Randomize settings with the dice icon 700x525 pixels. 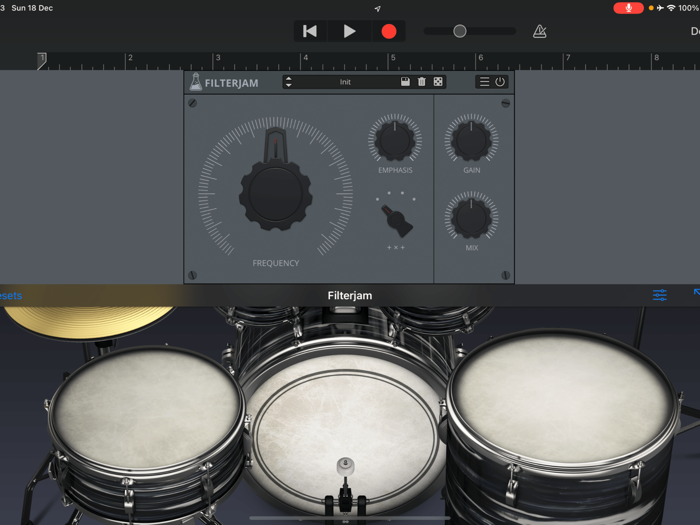click(438, 82)
